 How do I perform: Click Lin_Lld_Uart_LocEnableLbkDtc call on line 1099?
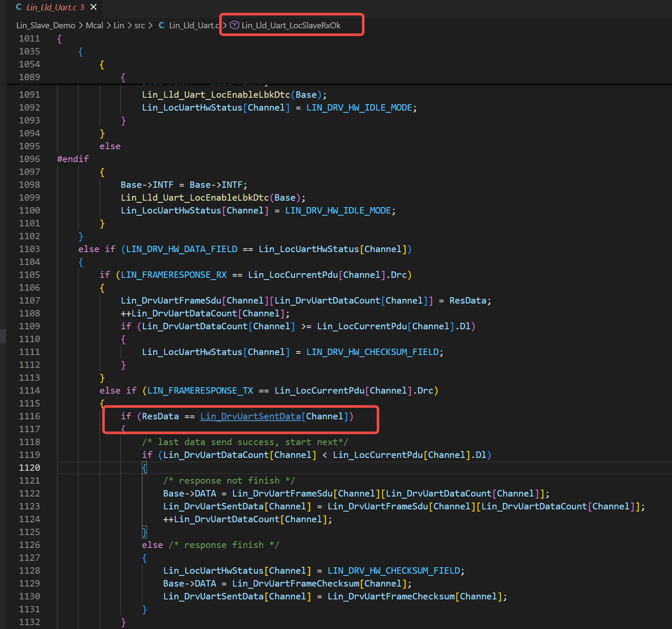pyautogui.click(x=195, y=198)
